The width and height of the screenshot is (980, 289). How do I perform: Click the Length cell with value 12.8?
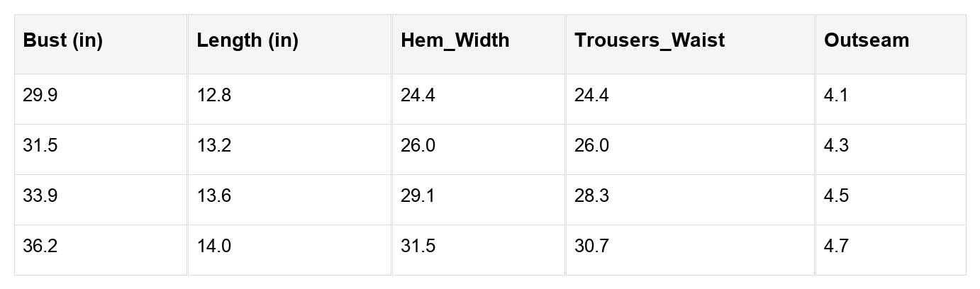click(214, 95)
